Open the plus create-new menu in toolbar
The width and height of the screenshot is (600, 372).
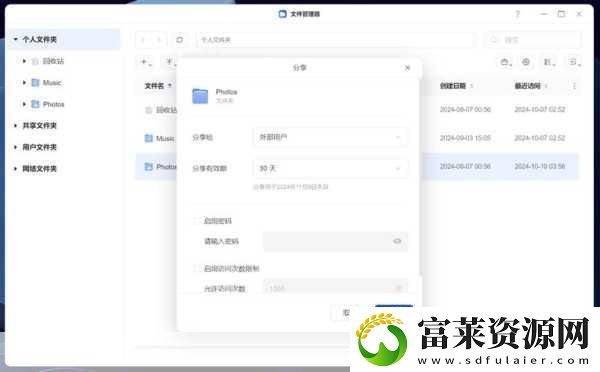(x=146, y=62)
